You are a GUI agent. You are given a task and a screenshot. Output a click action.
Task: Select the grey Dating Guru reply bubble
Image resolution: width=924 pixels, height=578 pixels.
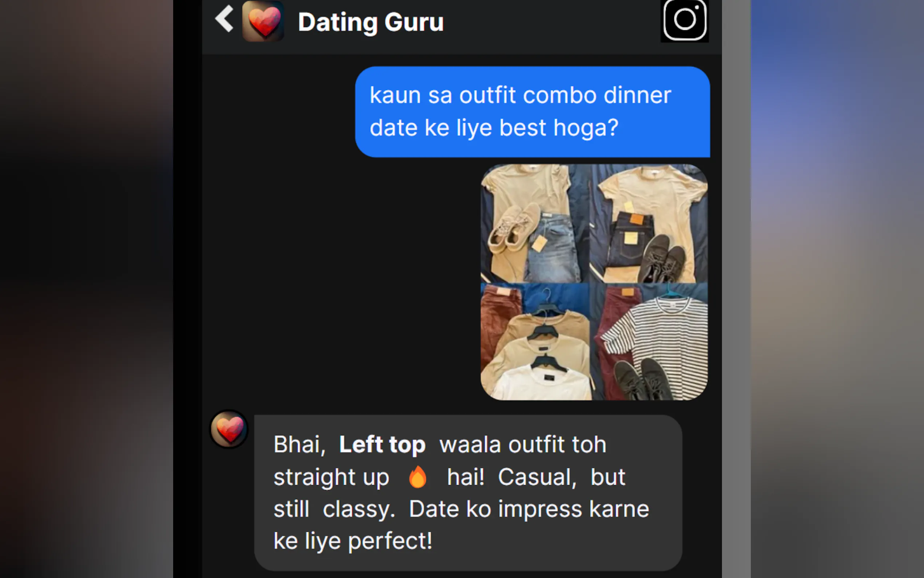click(468, 493)
